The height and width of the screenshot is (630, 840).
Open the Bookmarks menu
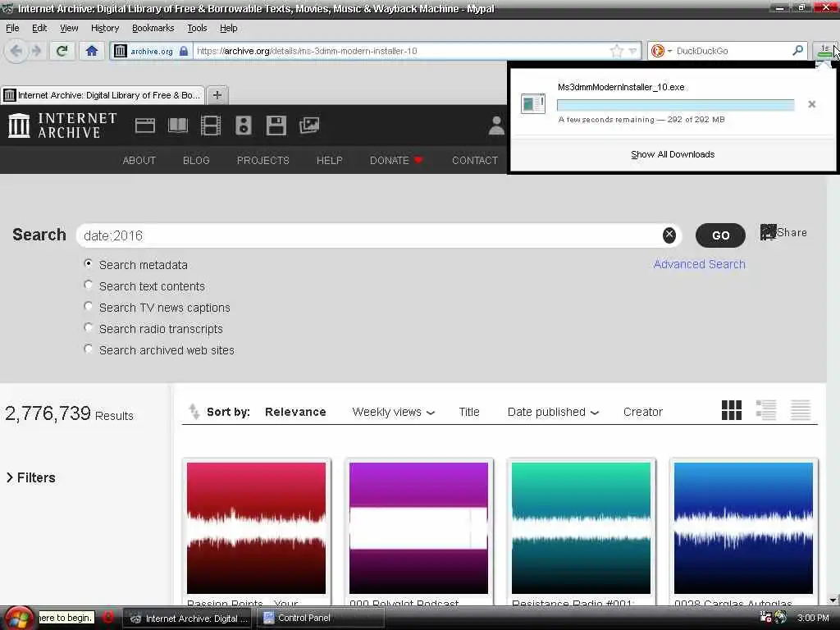coord(153,28)
